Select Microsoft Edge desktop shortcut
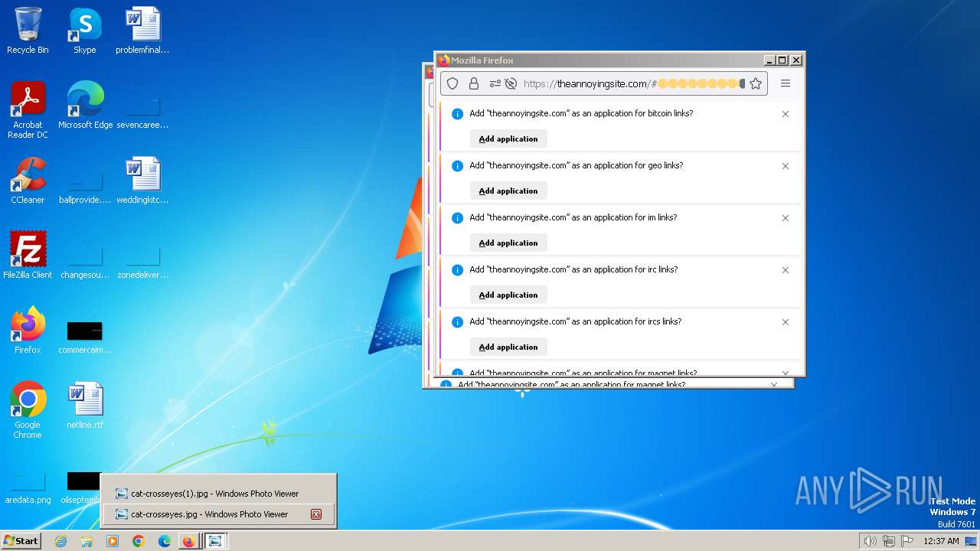Viewport: 980px width, 551px height. click(85, 106)
